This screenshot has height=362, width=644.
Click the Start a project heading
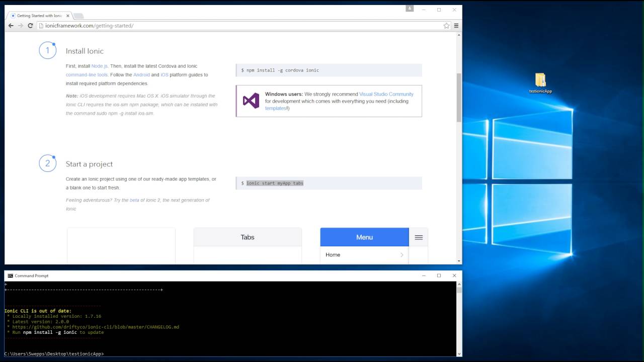(89, 164)
